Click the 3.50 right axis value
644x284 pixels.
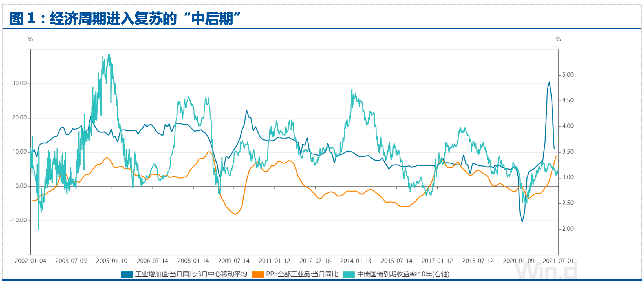coord(568,152)
